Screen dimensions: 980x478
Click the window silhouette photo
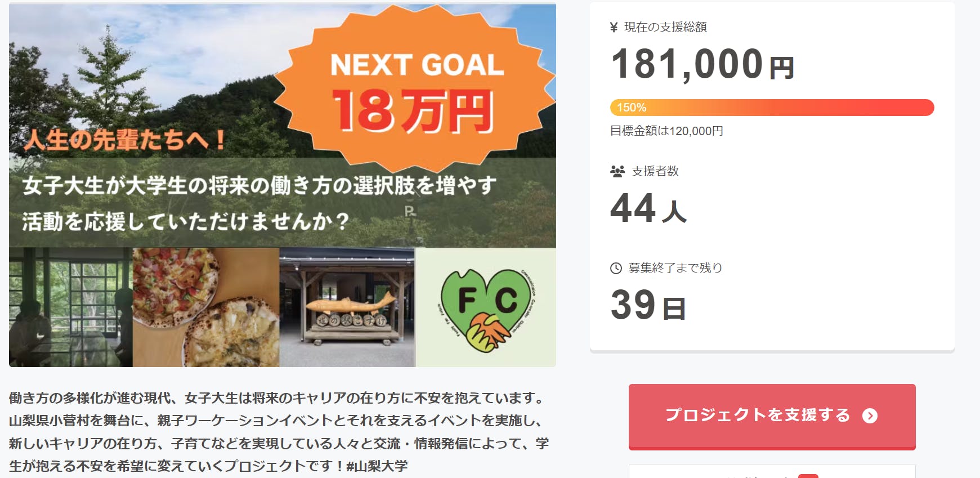click(71, 307)
